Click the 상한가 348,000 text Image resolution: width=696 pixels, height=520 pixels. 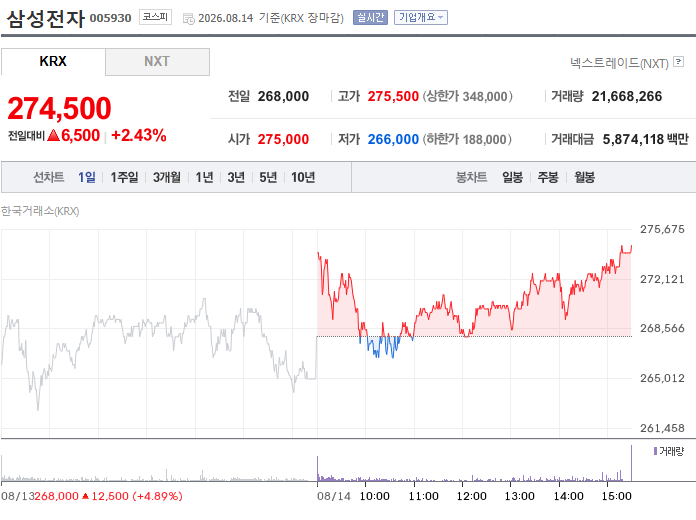[467, 96]
